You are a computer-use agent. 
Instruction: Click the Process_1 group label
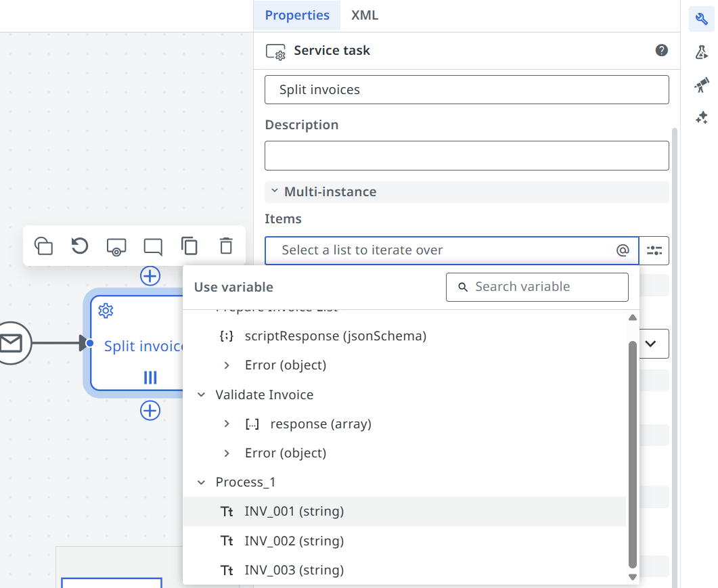(x=246, y=482)
